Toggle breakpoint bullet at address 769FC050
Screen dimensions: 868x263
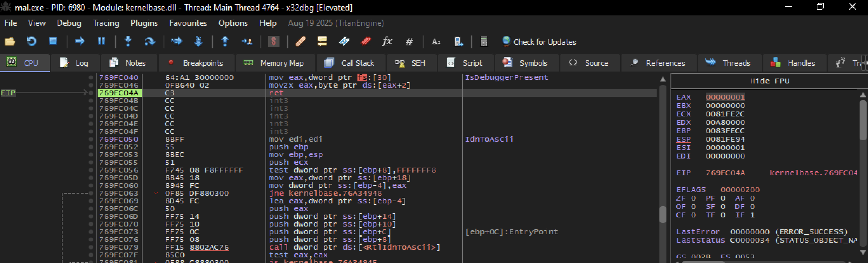pos(91,139)
